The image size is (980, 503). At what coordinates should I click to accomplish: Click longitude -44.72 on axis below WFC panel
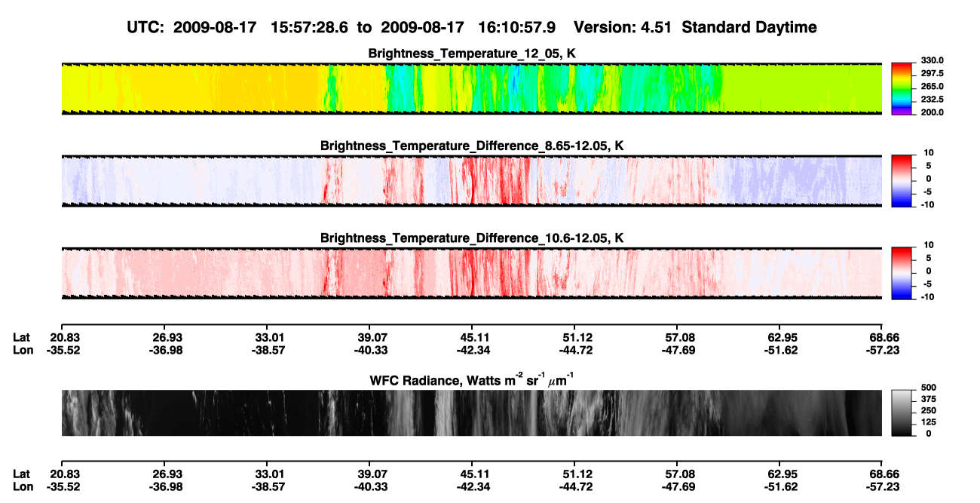point(574,486)
